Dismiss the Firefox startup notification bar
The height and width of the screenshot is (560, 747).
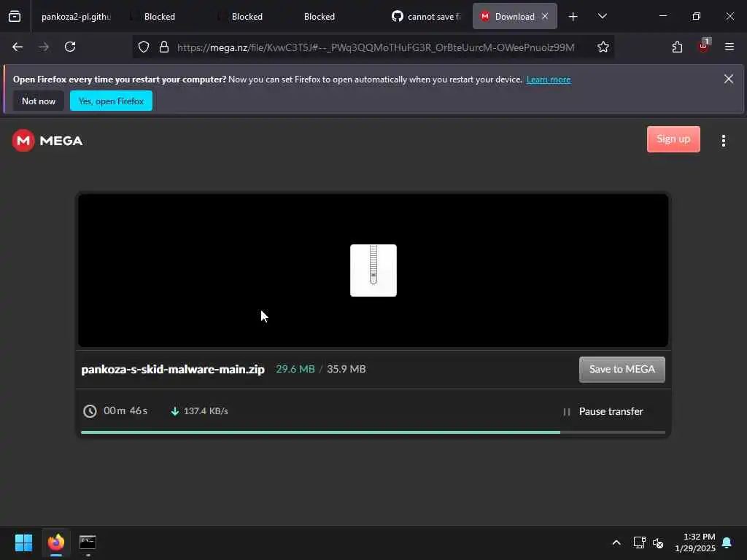point(729,79)
